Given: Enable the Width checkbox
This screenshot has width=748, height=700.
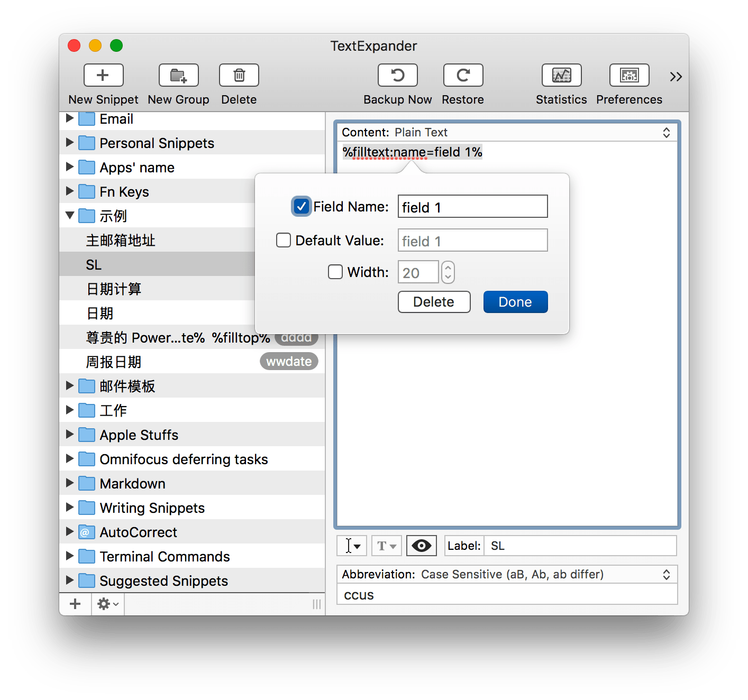Looking at the screenshot, I should tap(335, 272).
